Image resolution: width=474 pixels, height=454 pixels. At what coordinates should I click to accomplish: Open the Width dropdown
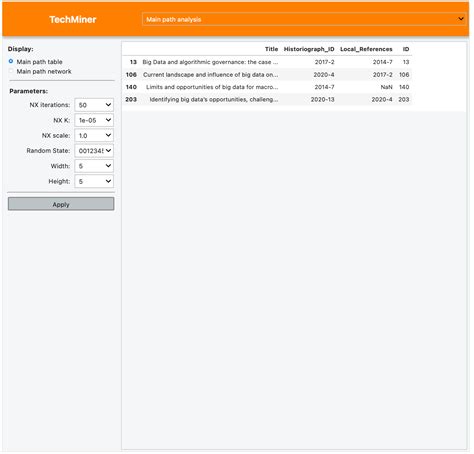tap(94, 166)
